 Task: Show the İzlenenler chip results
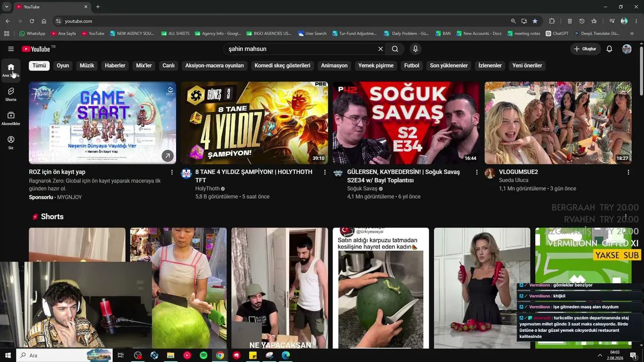point(490,65)
